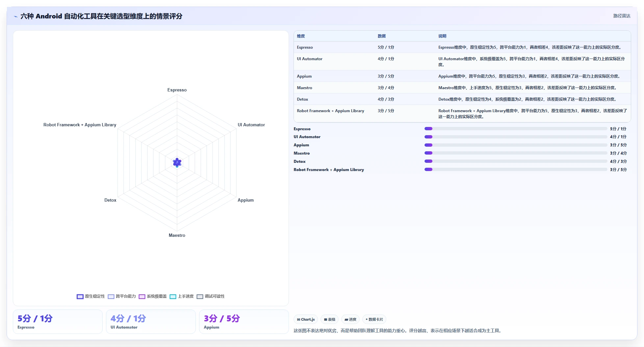Click the Maestro progress bar

[516, 153]
